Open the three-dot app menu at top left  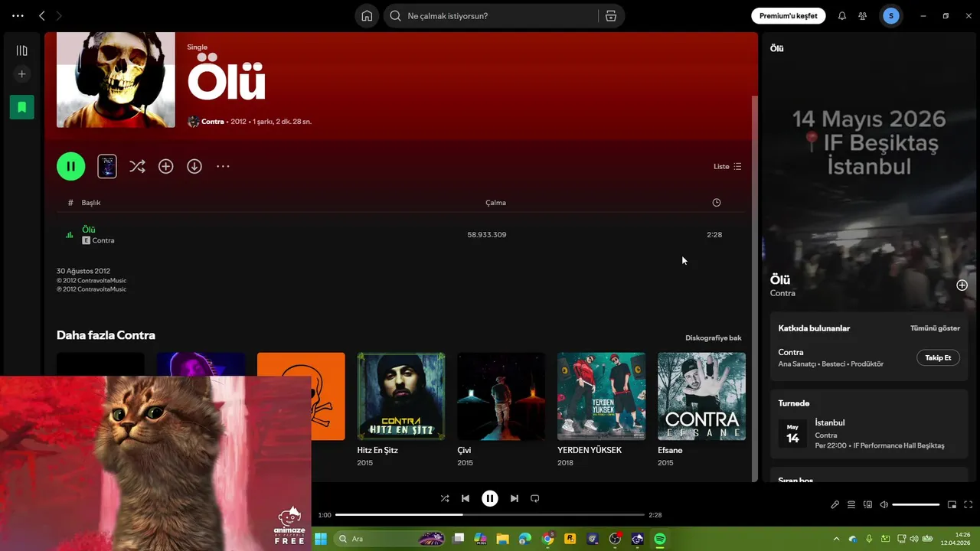coord(18,15)
